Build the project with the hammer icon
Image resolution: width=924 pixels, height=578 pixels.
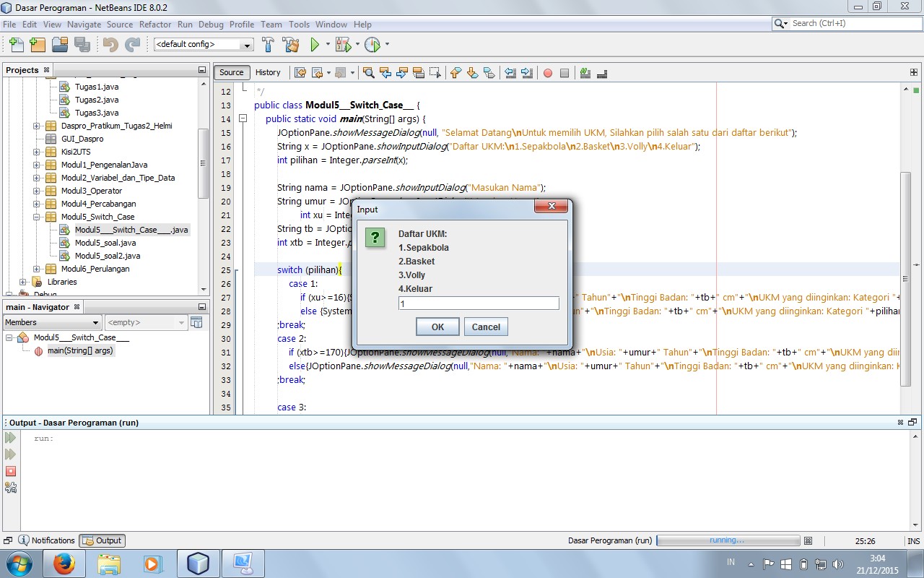coord(268,45)
